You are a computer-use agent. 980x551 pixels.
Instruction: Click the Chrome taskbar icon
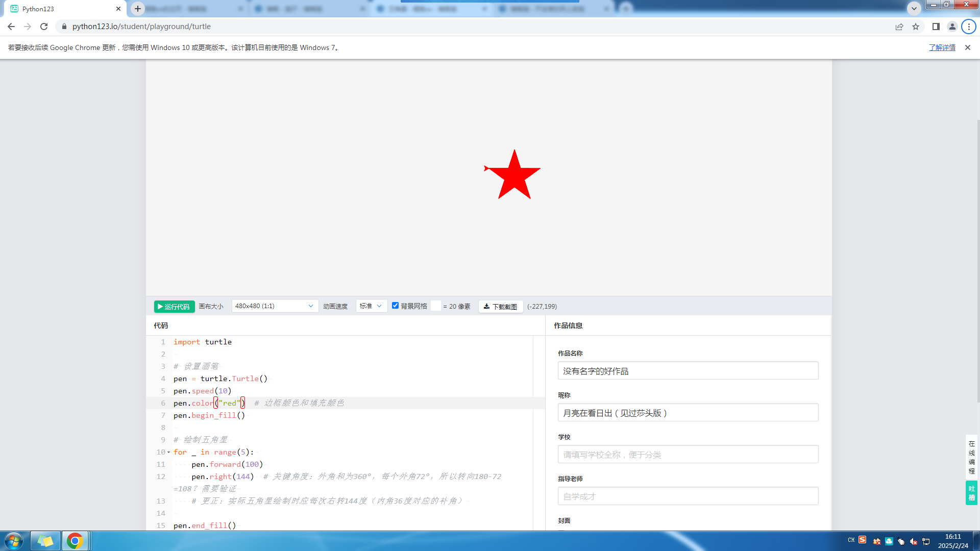(75, 541)
